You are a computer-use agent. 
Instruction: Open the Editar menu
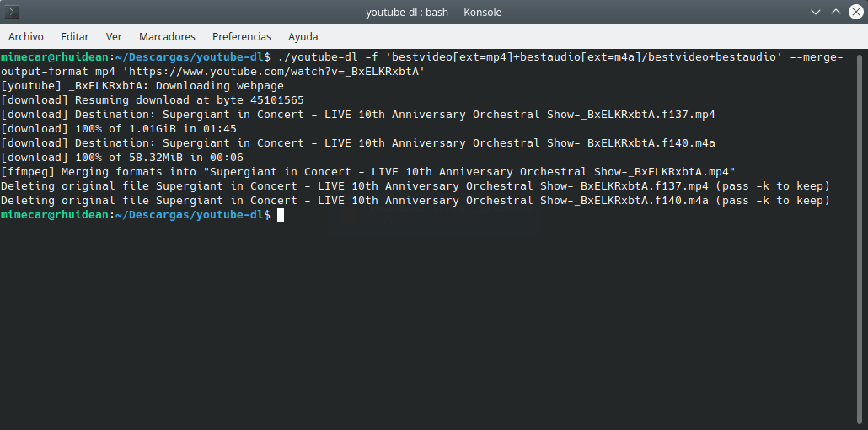tap(75, 36)
